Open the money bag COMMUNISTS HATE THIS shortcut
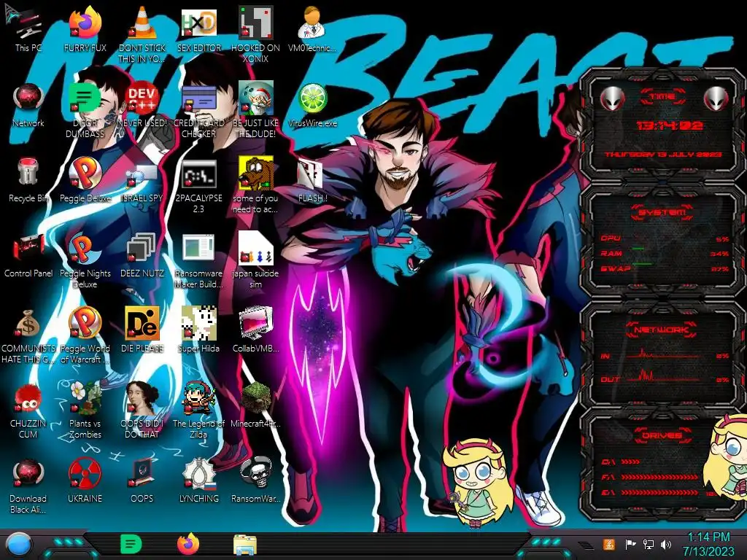Viewport: 747px width, 560px height. click(28, 324)
